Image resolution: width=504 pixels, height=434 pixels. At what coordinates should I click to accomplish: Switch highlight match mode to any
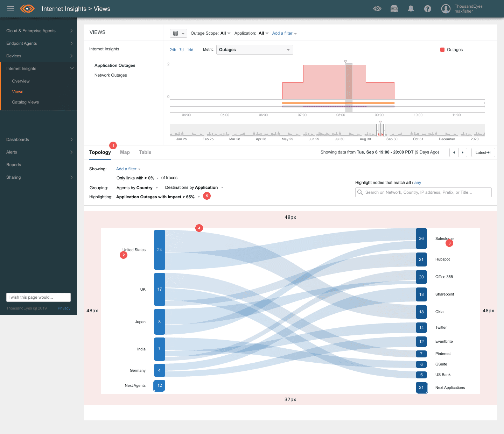(418, 183)
